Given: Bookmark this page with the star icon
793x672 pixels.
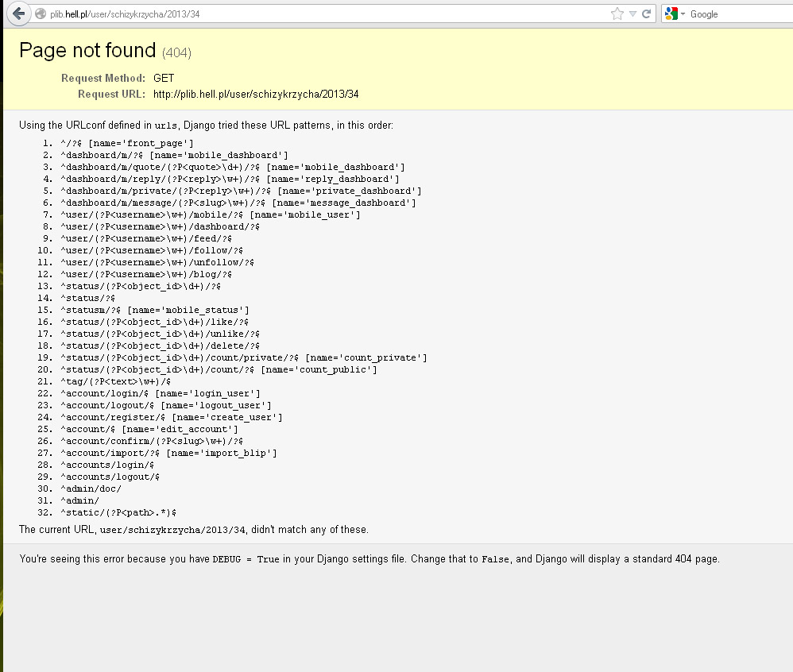Looking at the screenshot, I should (x=617, y=14).
